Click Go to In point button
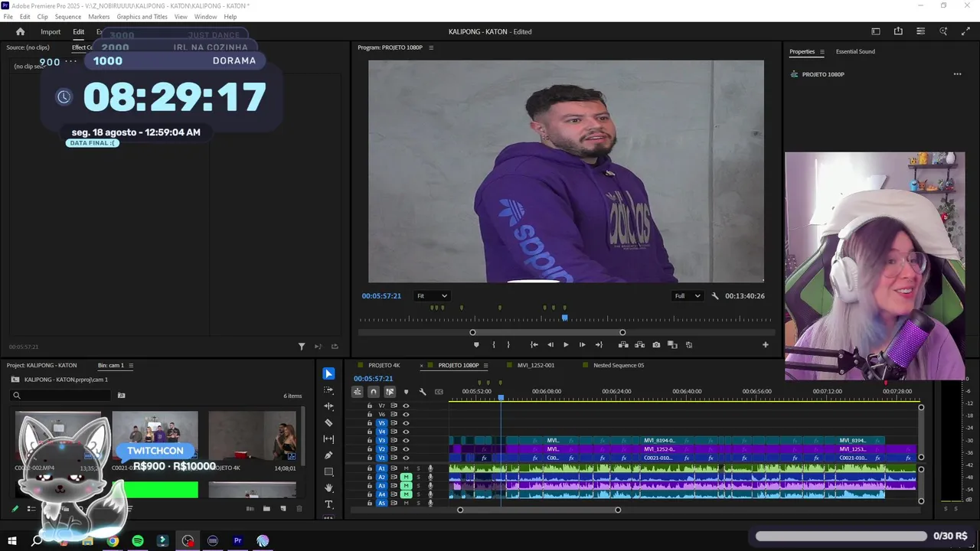980x551 pixels. coord(534,345)
